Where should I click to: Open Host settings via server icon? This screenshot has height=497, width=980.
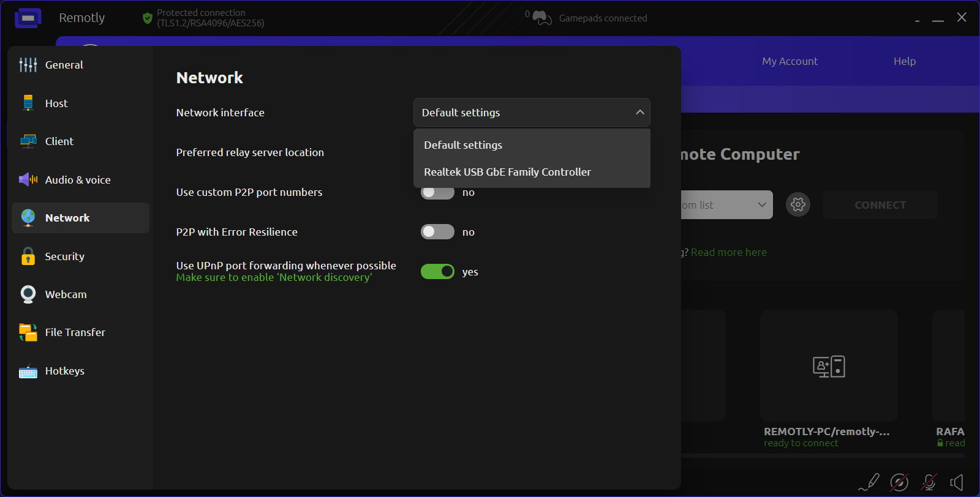[28, 103]
